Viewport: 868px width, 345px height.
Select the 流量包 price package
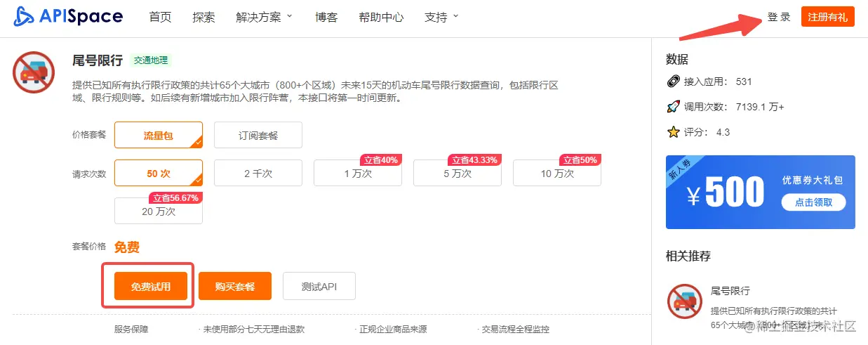[159, 135]
